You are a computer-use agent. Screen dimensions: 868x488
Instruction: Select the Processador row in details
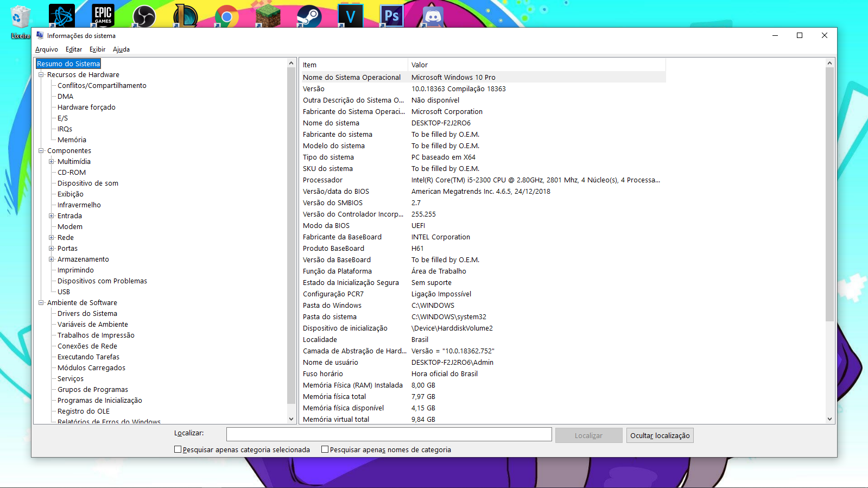pyautogui.click(x=483, y=180)
